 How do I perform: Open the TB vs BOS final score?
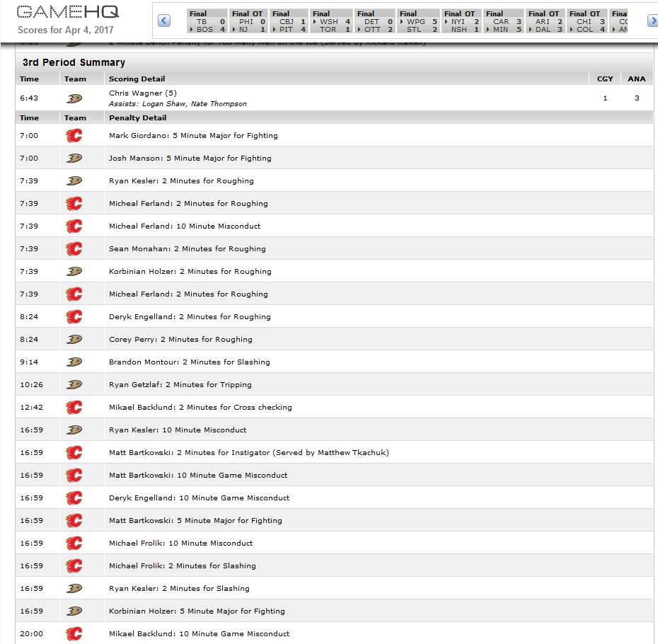pos(207,22)
